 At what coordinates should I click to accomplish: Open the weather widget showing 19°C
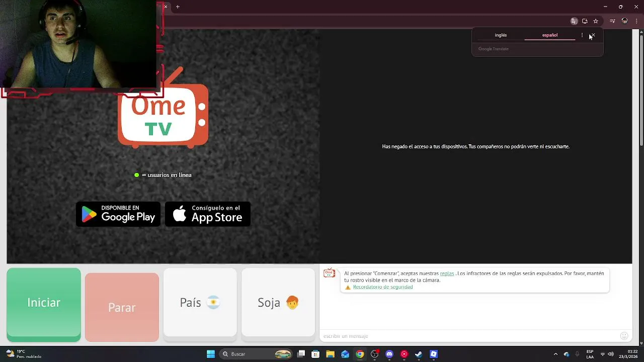24,354
